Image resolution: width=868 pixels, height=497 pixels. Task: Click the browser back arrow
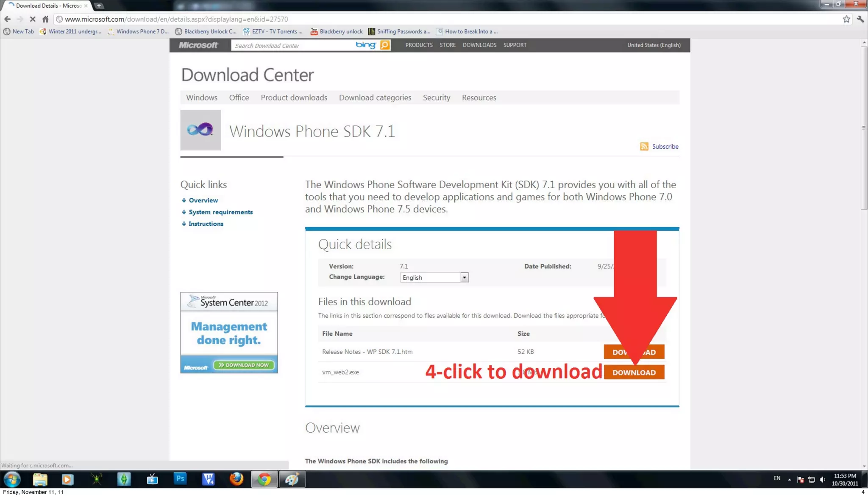coord(7,19)
